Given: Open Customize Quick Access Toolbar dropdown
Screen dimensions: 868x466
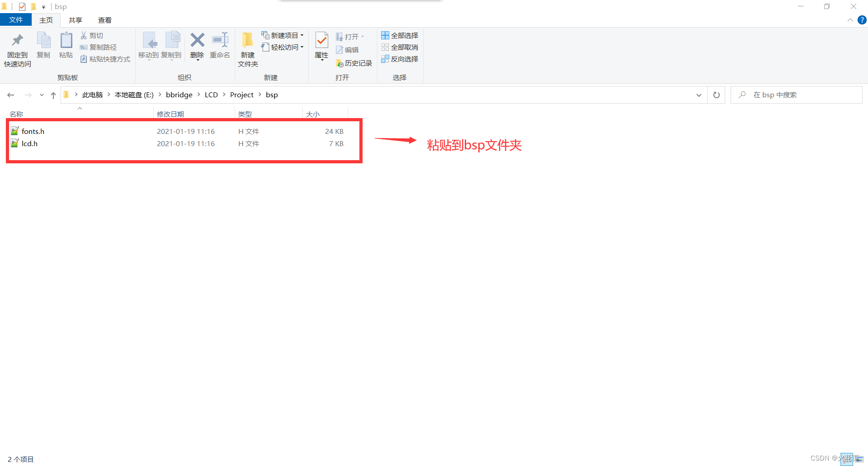Looking at the screenshot, I should tap(43, 7).
